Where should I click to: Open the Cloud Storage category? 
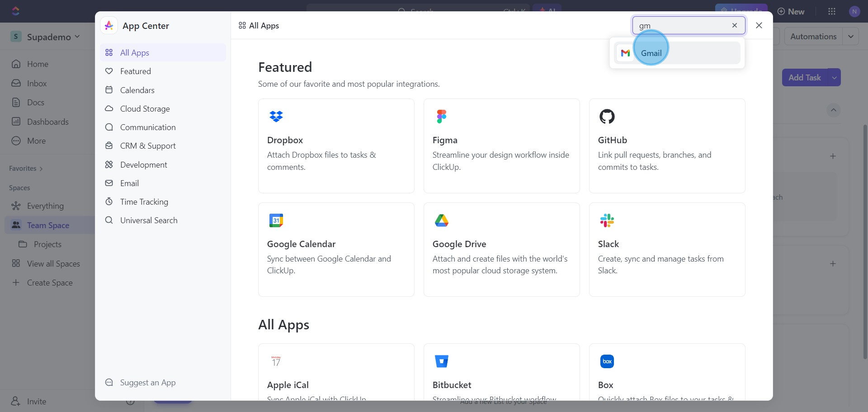pos(163,108)
